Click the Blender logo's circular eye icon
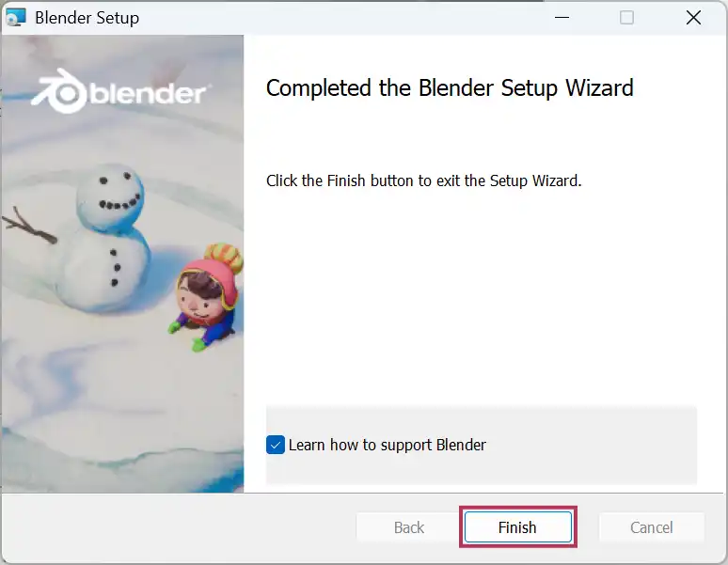This screenshot has width=728, height=565. click(66, 94)
